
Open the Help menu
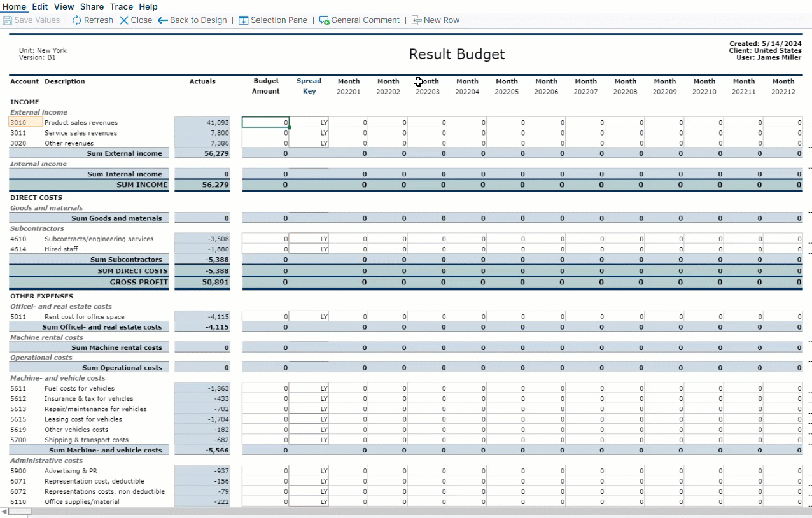pyautogui.click(x=148, y=6)
